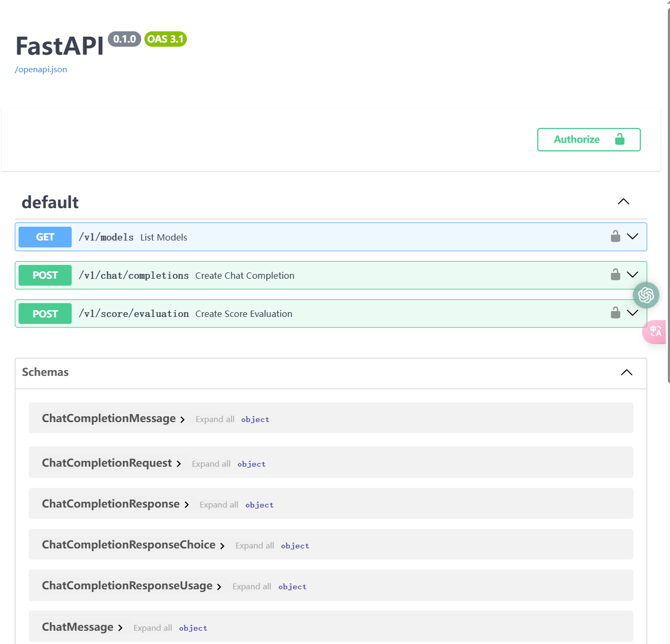Click the GET method badge
The height and width of the screenshot is (644, 670).
45,237
